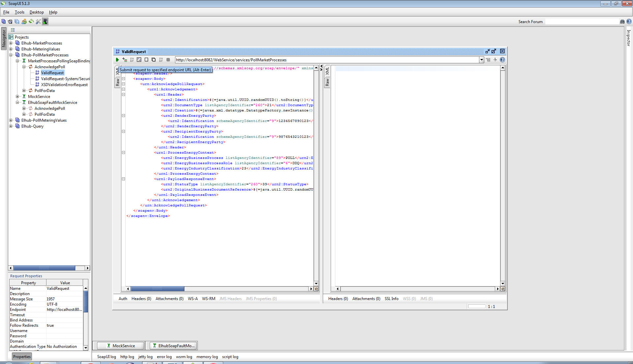Click the Preferences tools icon in main toolbar
633x364 pixels.
click(38, 22)
